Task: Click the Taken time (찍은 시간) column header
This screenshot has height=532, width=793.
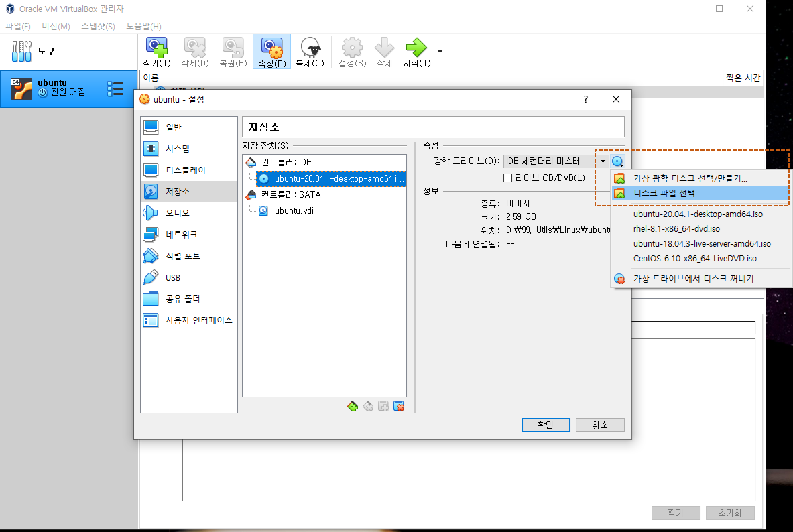Action: [x=743, y=77]
